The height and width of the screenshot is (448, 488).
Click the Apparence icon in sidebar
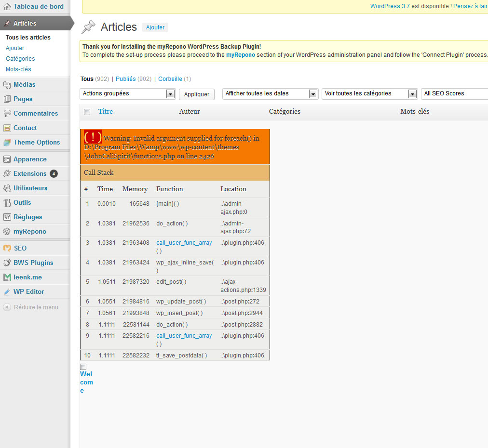click(x=7, y=159)
